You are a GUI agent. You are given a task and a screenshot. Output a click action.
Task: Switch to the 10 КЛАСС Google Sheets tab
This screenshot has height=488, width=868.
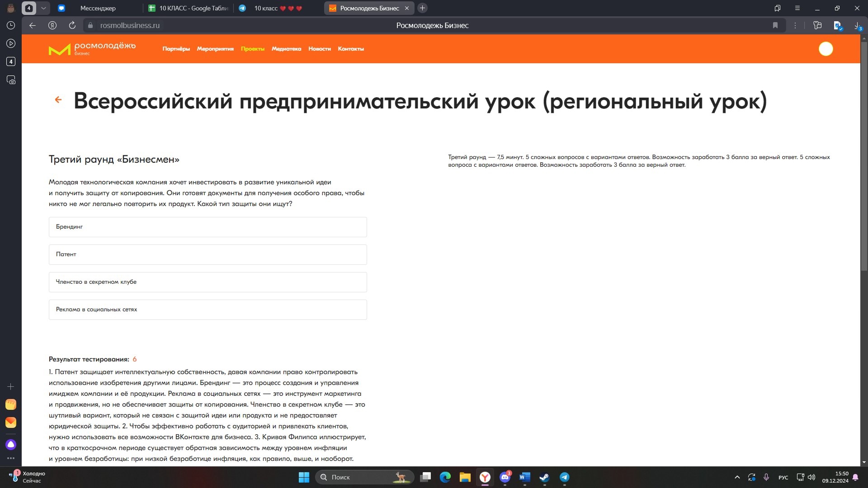(x=189, y=8)
